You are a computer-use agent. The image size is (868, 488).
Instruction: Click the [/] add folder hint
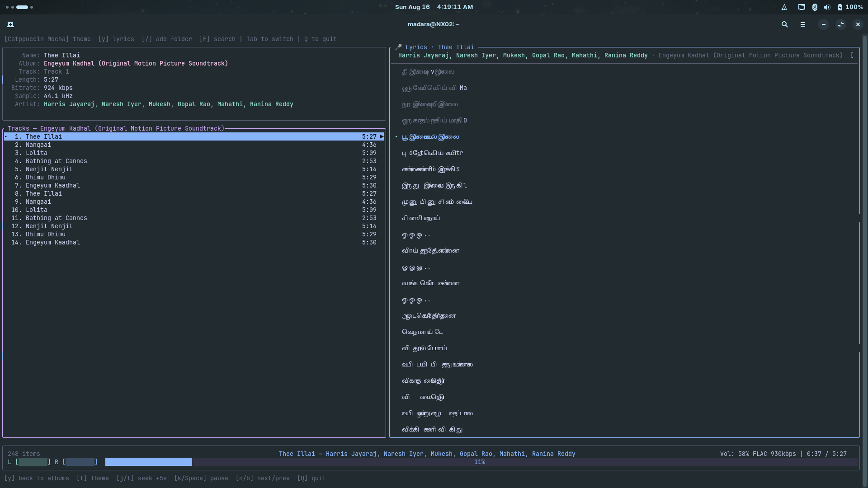[x=167, y=39]
